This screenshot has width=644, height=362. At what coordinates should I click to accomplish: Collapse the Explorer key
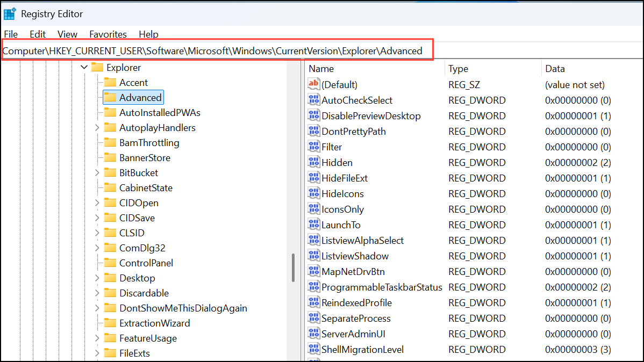(84, 67)
